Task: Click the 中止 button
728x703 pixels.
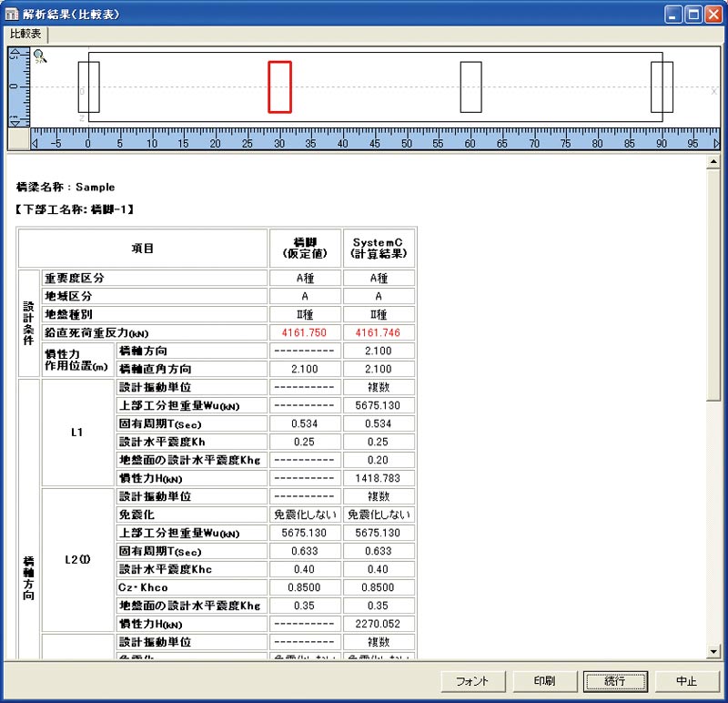Action: pyautogui.click(x=687, y=681)
